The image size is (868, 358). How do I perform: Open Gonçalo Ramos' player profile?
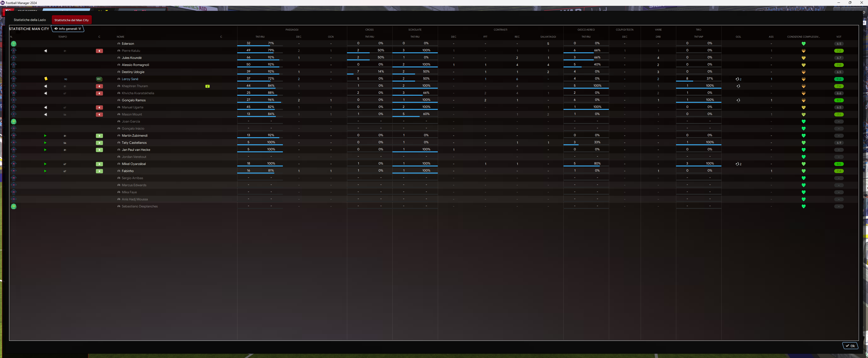134,101
